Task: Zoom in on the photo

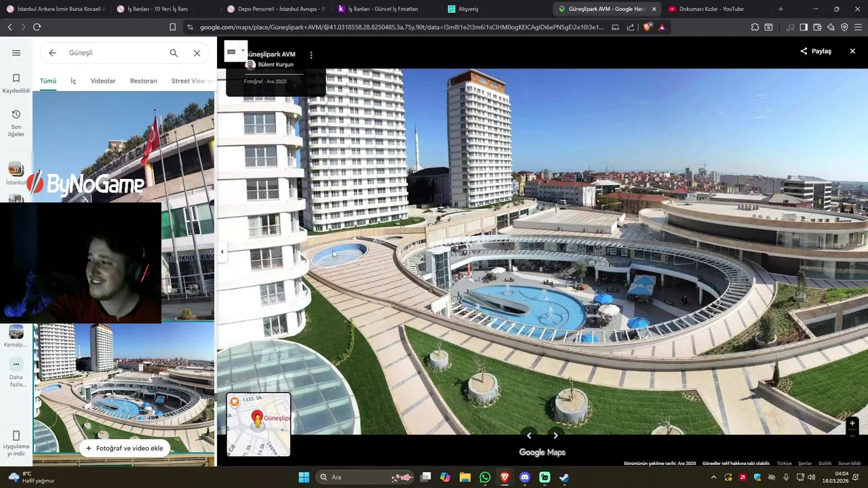Action: pos(852,424)
